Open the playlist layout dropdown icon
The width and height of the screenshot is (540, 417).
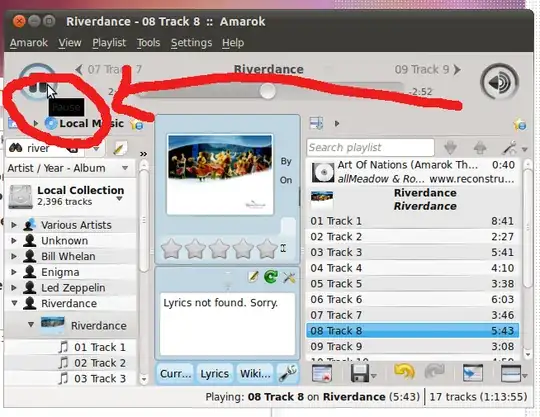(514, 373)
